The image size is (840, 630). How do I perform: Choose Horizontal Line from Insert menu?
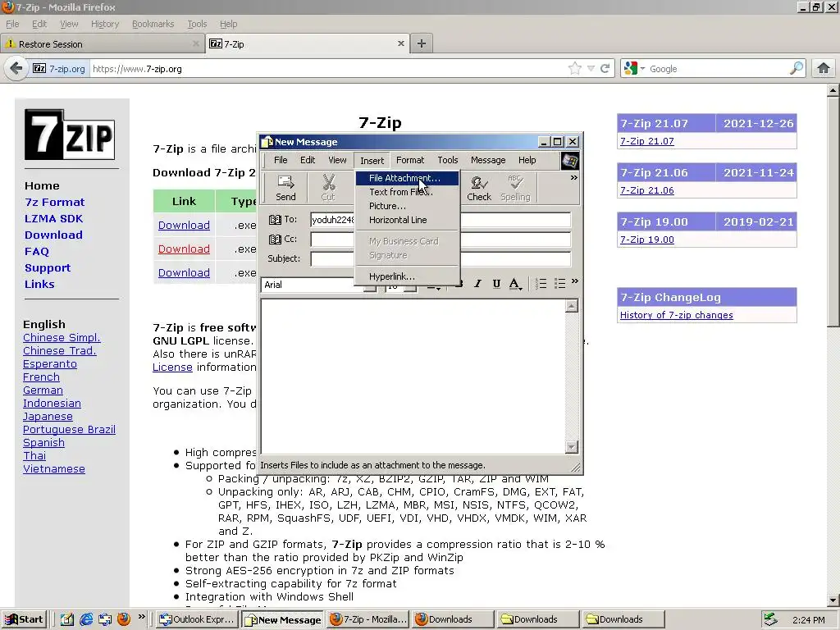407,220
